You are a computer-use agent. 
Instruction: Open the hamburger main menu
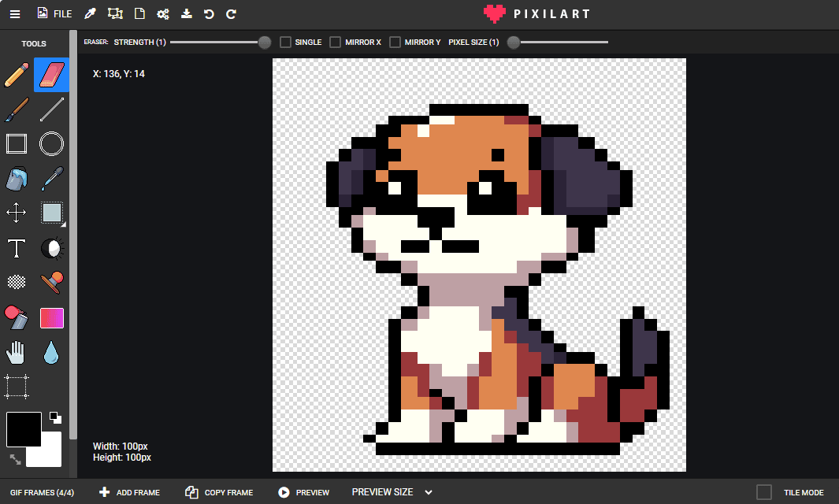point(14,13)
